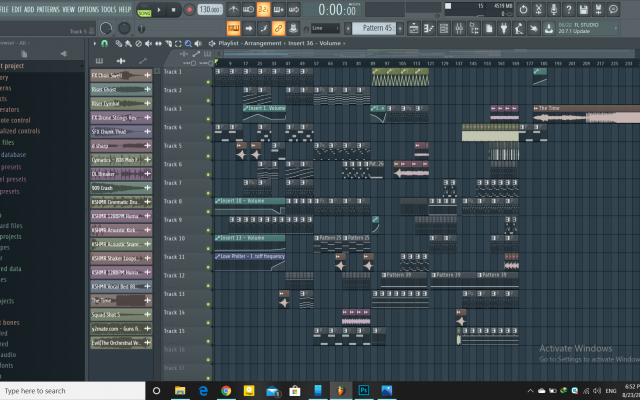Click the red Record button
640x400 pixels.
tap(189, 9)
